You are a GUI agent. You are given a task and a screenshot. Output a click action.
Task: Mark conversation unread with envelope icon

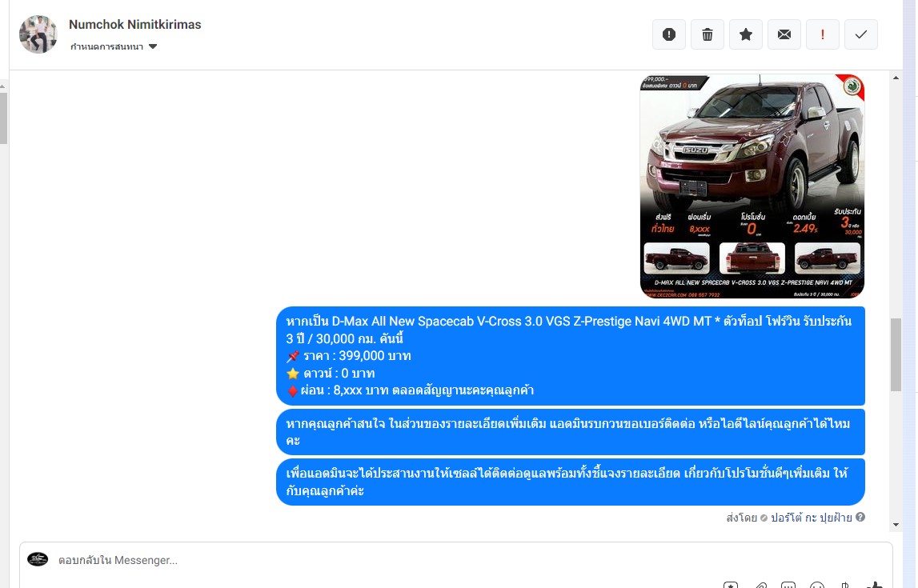coord(784,34)
